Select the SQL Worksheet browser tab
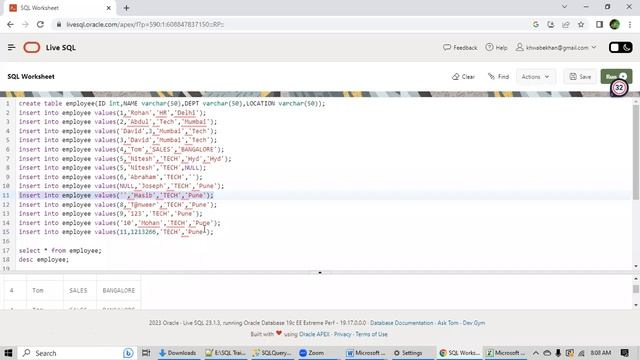Viewport: 640px width, 360px height. pos(59,8)
